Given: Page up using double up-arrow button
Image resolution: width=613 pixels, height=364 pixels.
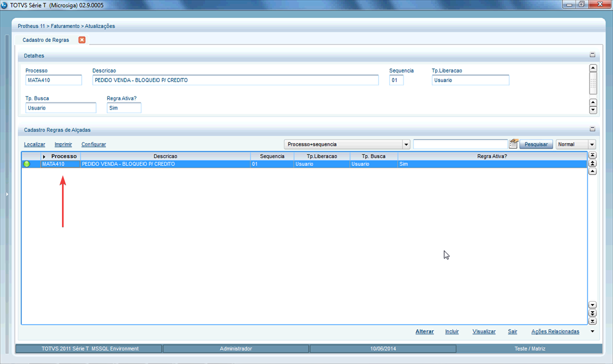Looking at the screenshot, I should pyautogui.click(x=592, y=163).
